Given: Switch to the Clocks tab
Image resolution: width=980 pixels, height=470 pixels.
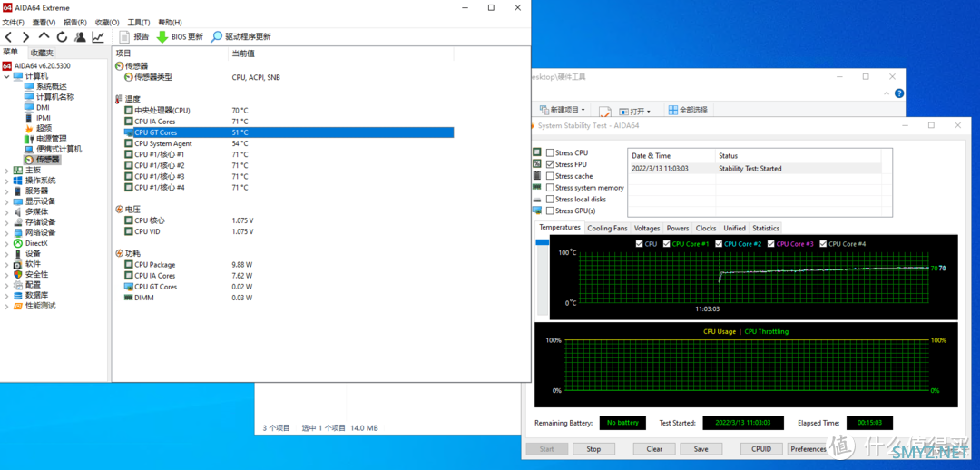Looking at the screenshot, I should coord(706,228).
